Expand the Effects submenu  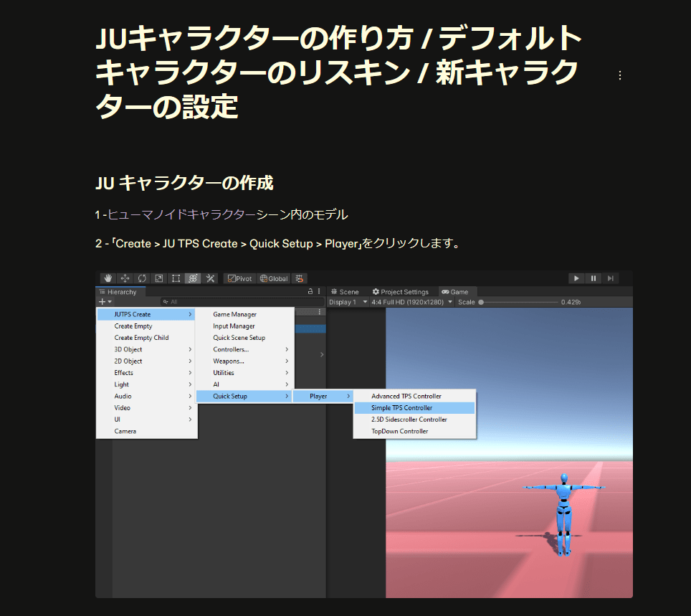147,373
